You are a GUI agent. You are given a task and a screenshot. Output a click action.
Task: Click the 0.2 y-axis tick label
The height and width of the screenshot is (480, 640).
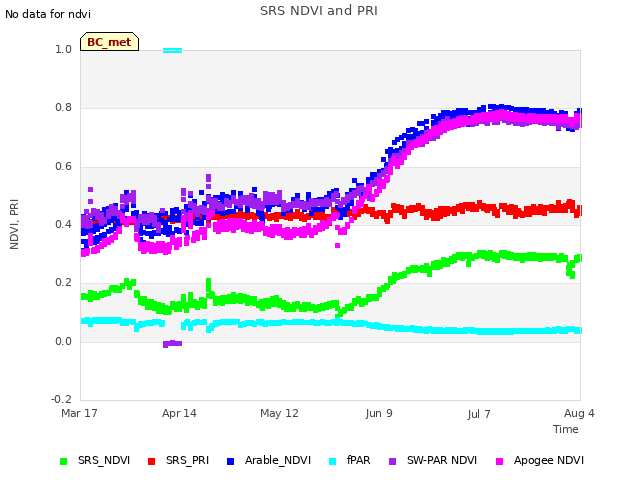click(63, 282)
